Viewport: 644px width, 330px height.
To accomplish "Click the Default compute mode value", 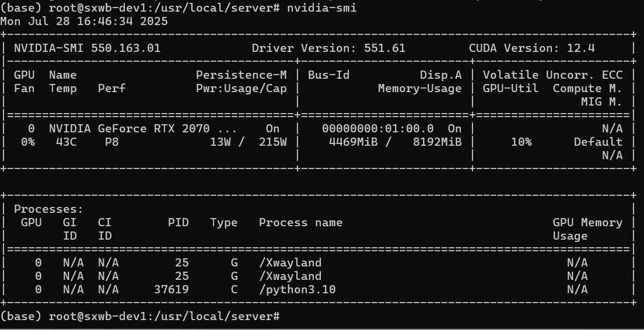I will [598, 142].
